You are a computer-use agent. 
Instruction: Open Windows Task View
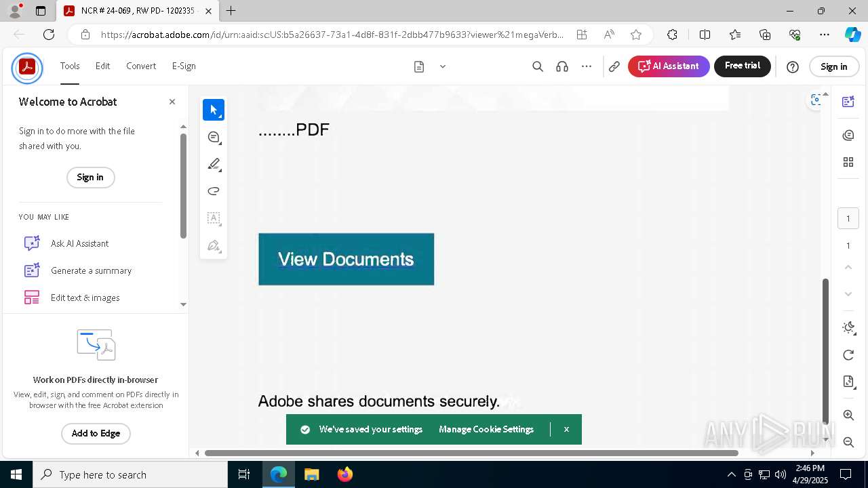coord(244,474)
